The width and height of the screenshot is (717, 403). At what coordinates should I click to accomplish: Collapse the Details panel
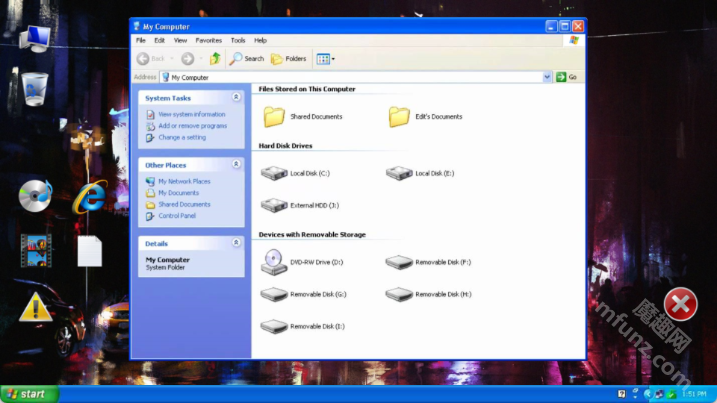click(x=236, y=243)
